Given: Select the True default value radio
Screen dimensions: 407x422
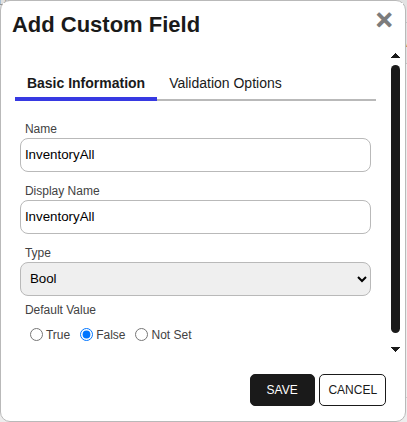Looking at the screenshot, I should [36, 335].
